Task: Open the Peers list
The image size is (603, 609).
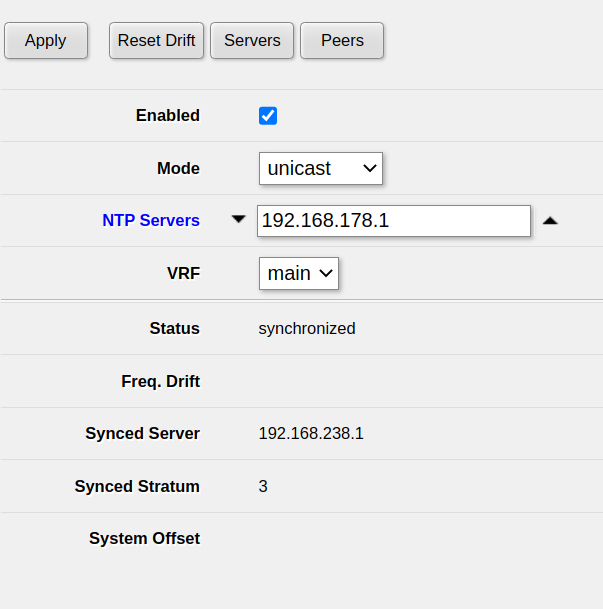Action: 342,40
